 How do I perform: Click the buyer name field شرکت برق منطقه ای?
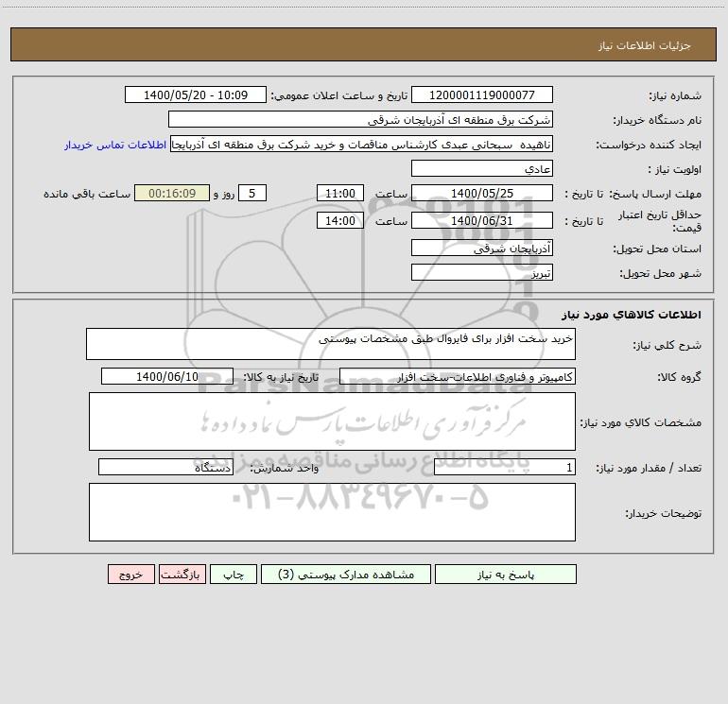click(360, 119)
